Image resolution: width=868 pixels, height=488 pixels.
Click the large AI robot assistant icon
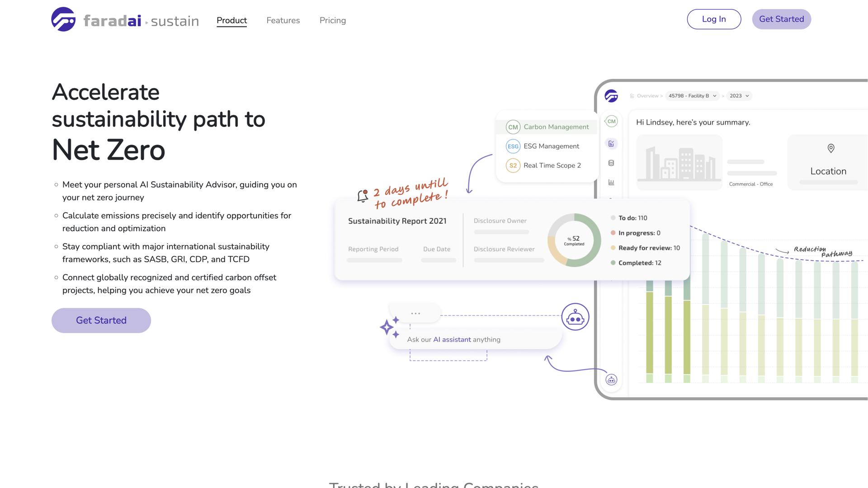pyautogui.click(x=575, y=317)
